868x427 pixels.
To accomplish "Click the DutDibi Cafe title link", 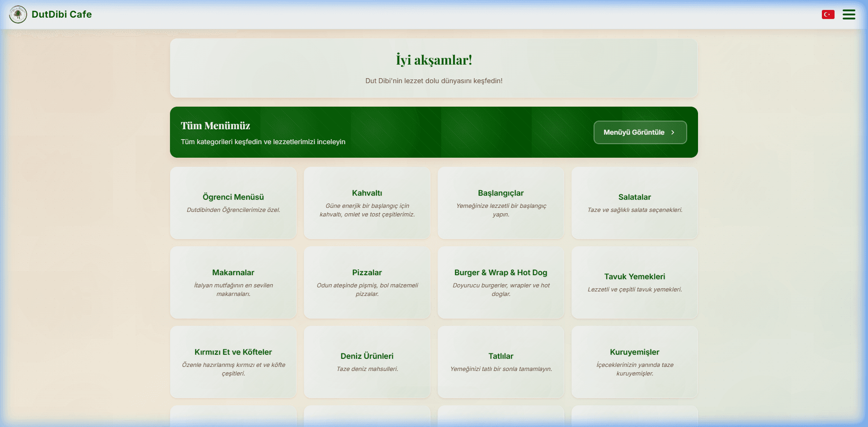I will click(x=61, y=14).
